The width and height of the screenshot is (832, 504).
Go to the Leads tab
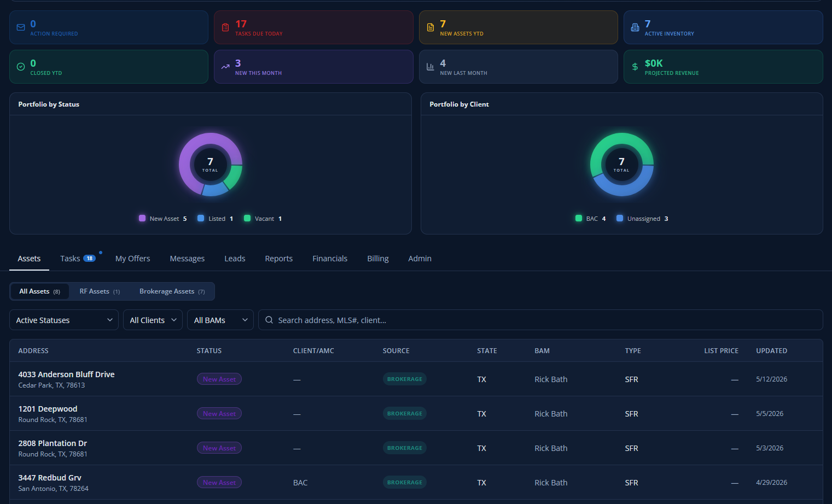pyautogui.click(x=235, y=259)
